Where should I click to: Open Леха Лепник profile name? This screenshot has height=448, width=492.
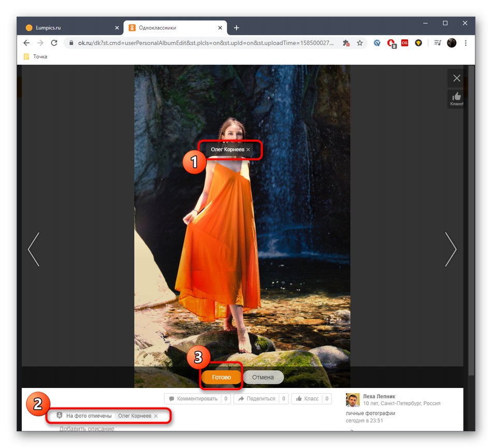(379, 397)
